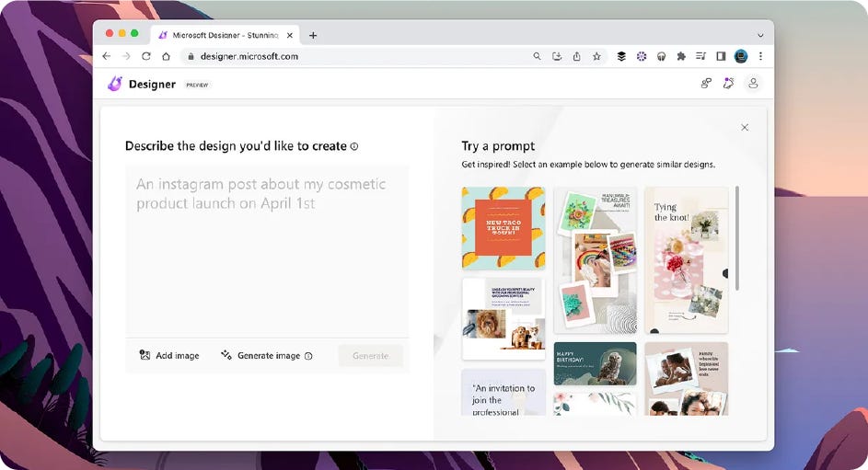Screen dimensions: 868x470
Task: Select the family photos example
Action: point(687,379)
